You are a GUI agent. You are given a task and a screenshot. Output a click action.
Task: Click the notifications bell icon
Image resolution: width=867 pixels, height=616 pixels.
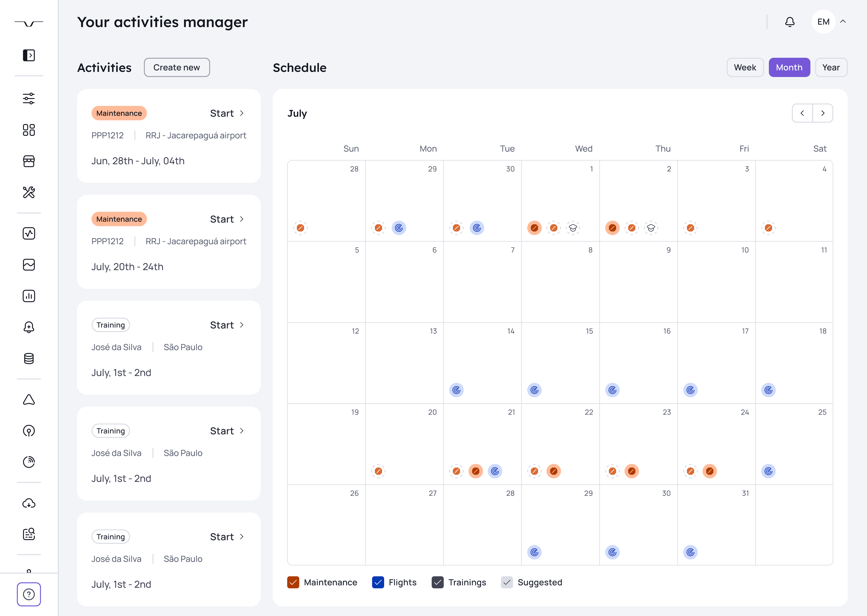[790, 22]
